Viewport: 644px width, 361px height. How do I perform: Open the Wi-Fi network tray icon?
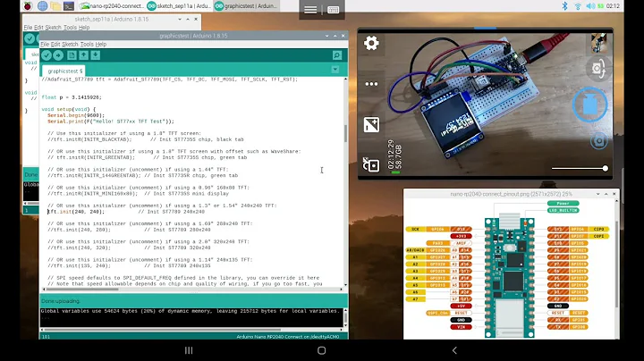[578, 5]
